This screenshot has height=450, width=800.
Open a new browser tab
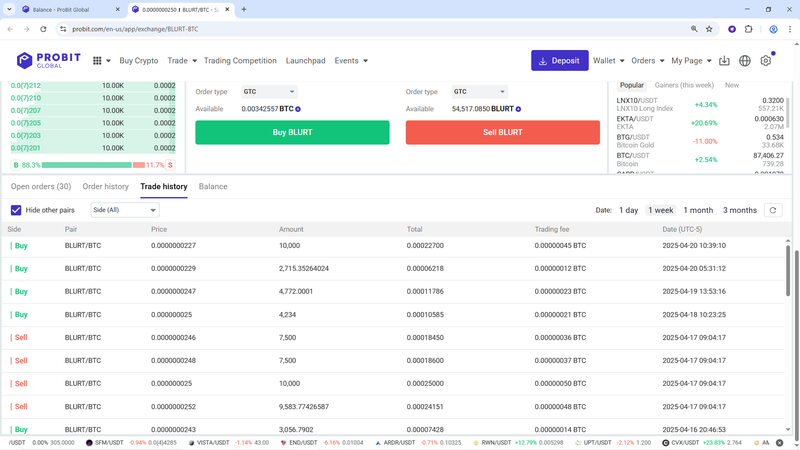pyautogui.click(x=244, y=9)
